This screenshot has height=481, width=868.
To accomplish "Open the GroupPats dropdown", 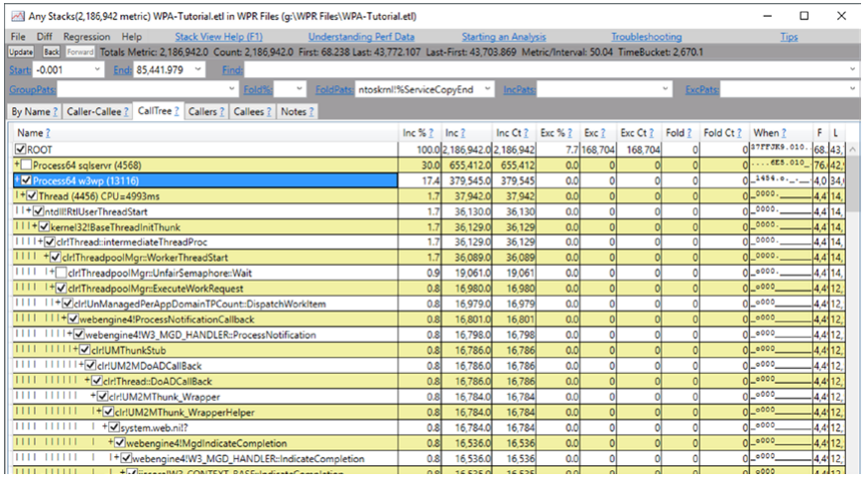I will 232,88.
